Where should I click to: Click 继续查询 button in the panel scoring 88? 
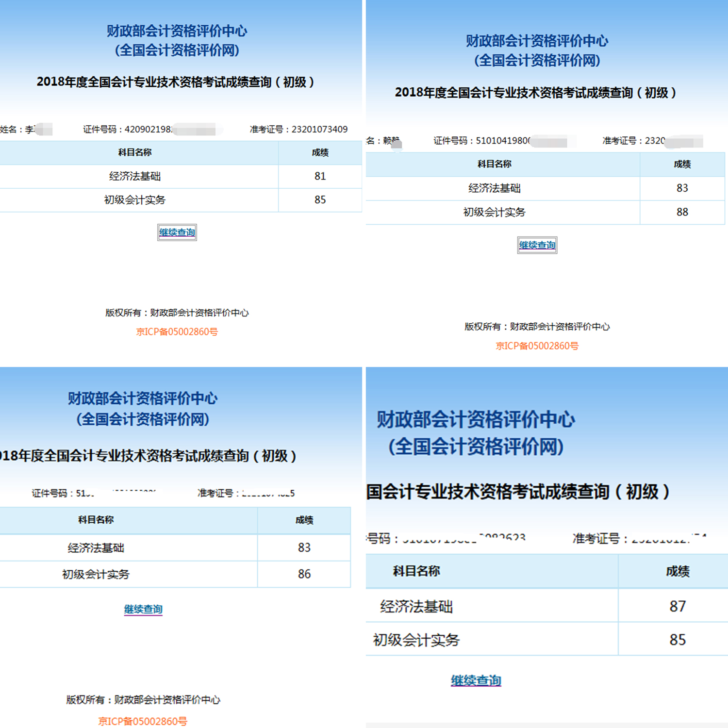537,245
